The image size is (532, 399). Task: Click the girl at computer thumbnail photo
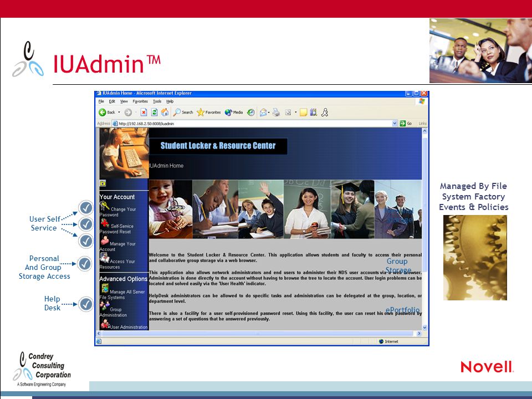tap(124, 153)
